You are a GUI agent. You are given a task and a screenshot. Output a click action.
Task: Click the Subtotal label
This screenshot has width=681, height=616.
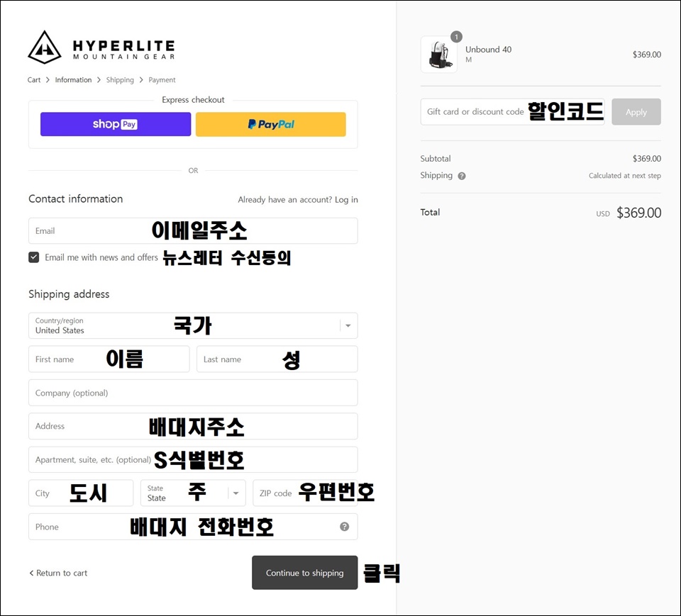point(436,159)
